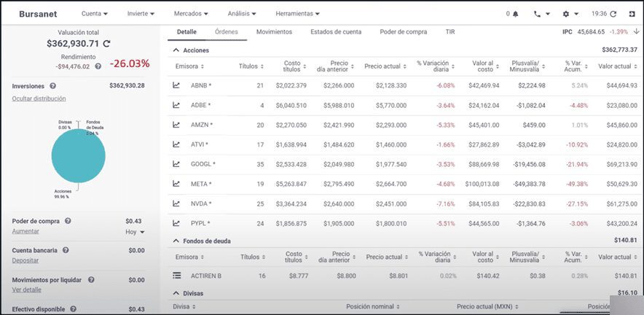Click help icon next to Poder de compra
The image size is (644, 315).
68,221
